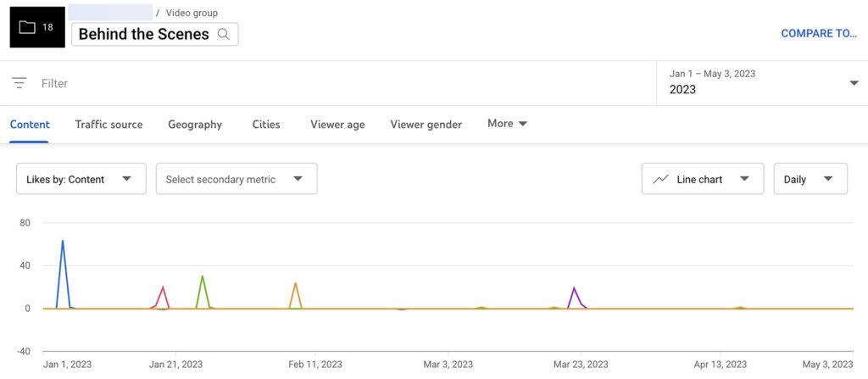Click the filter lines icon

click(x=19, y=83)
